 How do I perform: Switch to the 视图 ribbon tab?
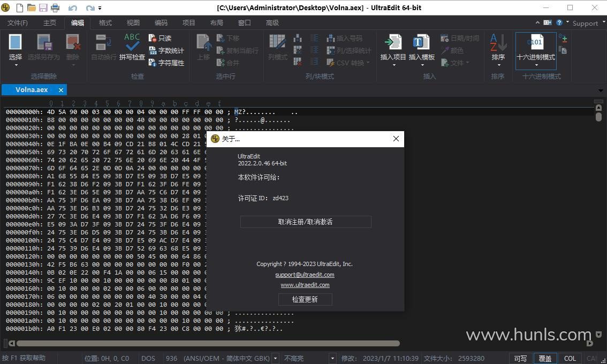(x=133, y=23)
